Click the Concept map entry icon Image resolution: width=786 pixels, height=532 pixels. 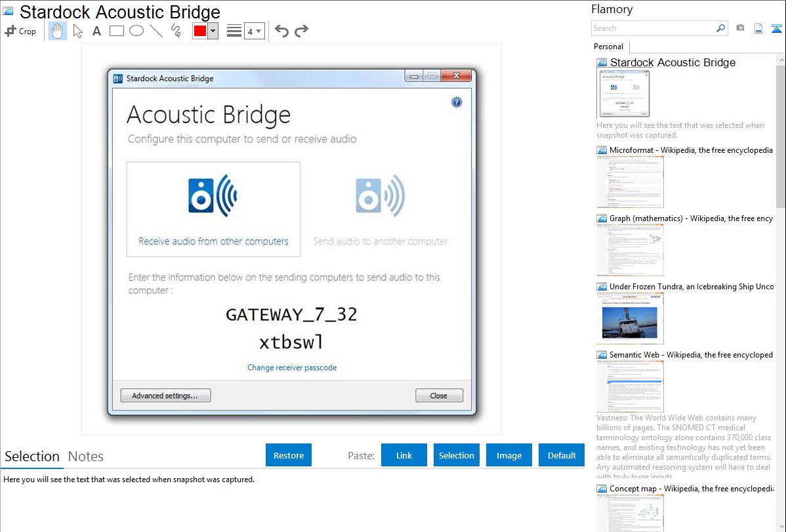point(602,489)
